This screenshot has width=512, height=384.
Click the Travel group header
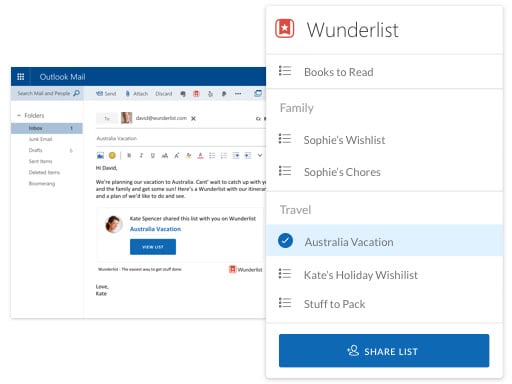pos(295,210)
